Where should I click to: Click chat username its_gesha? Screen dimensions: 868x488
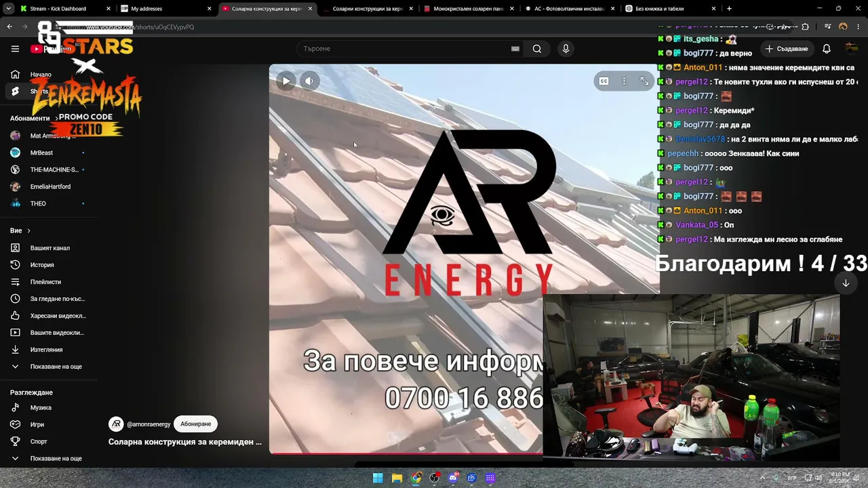[701, 39]
